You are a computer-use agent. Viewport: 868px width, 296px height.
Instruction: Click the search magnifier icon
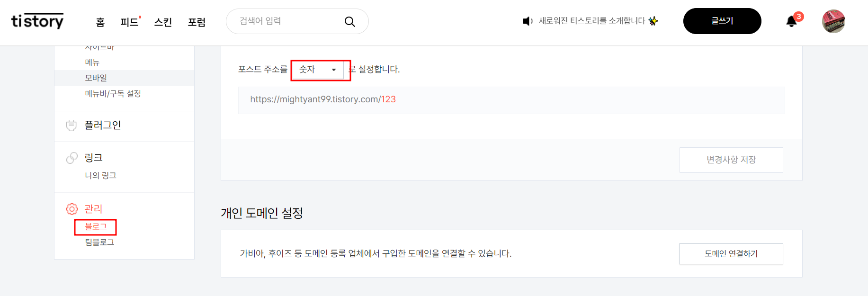349,21
